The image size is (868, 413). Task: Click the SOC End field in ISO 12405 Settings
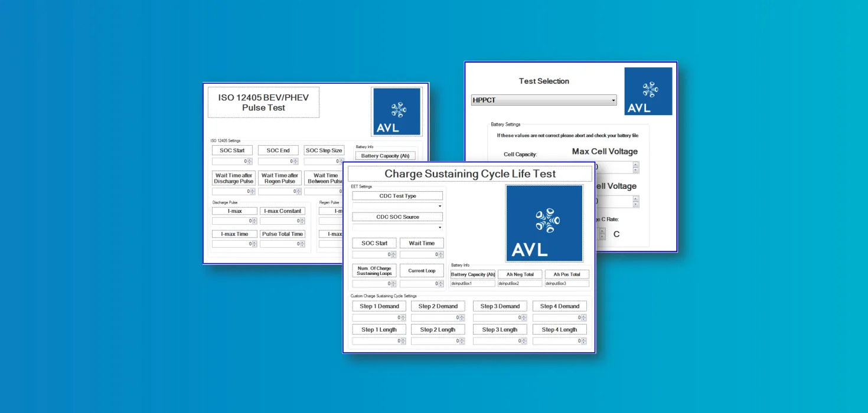point(275,161)
